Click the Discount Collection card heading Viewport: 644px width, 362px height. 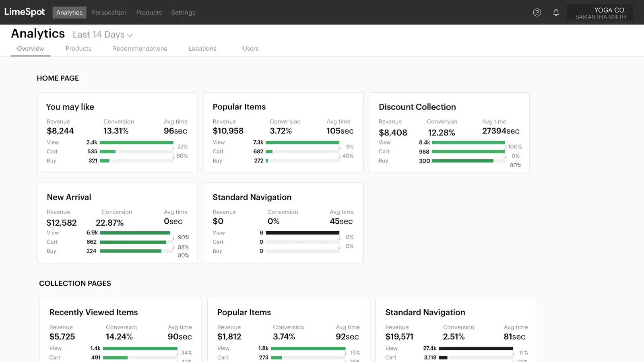pos(417,107)
